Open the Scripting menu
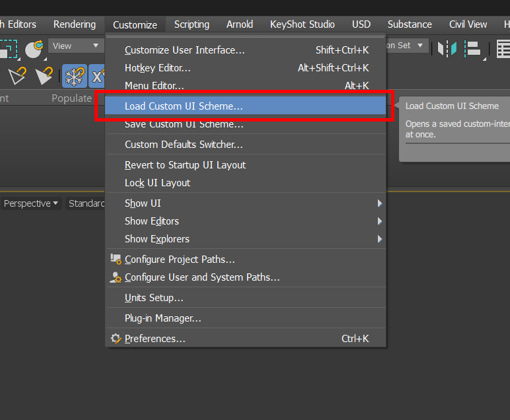The height and width of the screenshot is (420, 510). (192, 24)
